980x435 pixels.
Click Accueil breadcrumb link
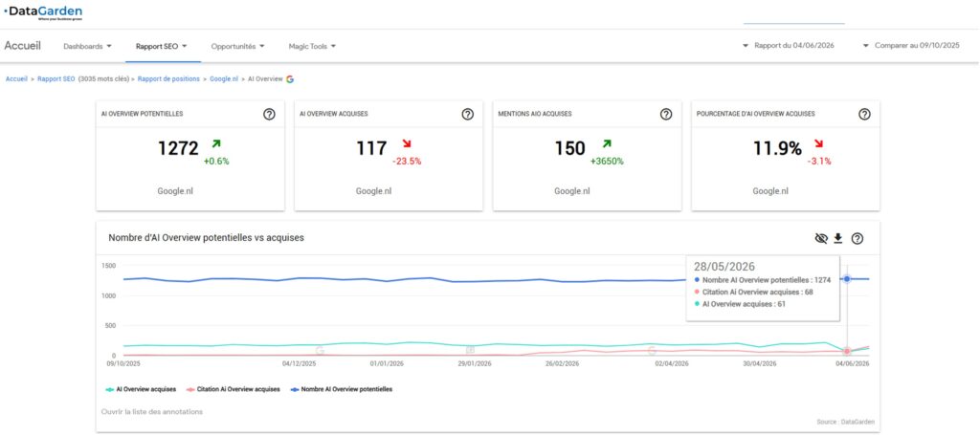16,79
